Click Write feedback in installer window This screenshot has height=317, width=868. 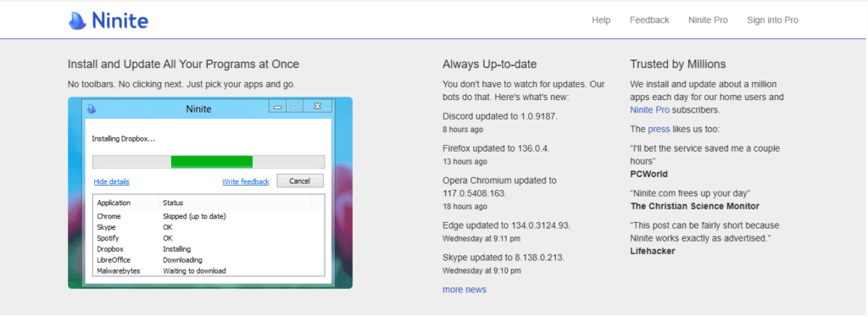tap(245, 181)
